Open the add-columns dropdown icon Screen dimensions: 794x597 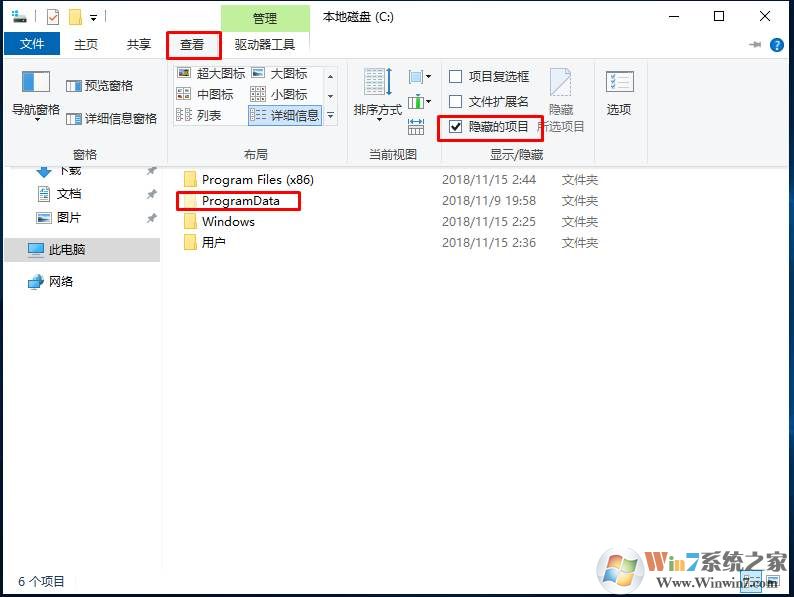(x=420, y=102)
